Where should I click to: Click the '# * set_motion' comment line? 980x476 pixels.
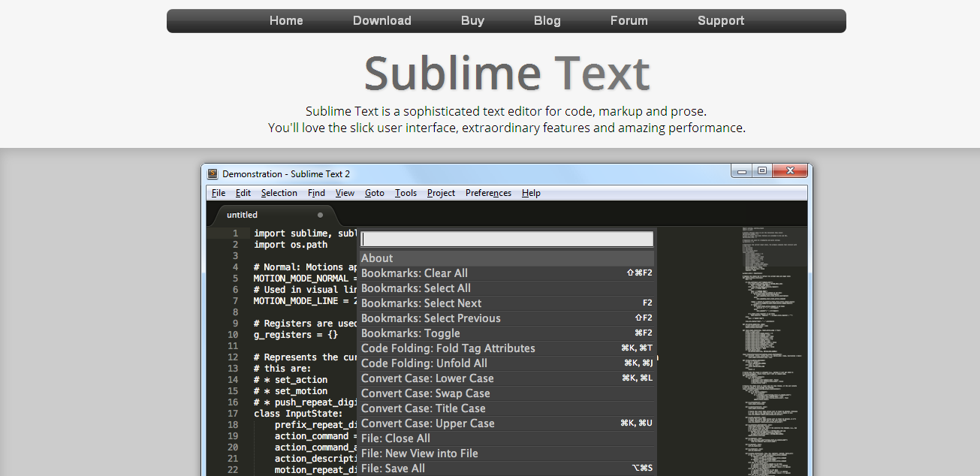click(291, 391)
